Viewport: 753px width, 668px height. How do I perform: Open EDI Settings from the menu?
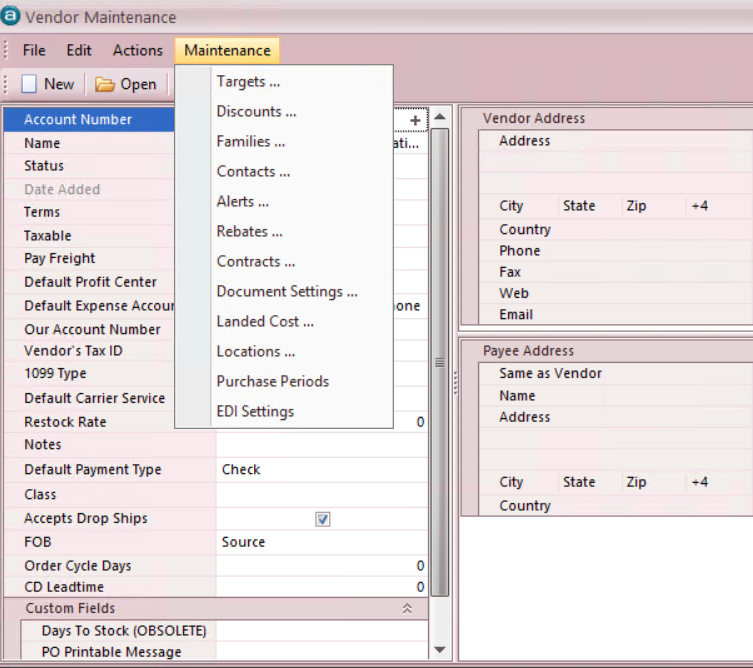[x=255, y=411]
